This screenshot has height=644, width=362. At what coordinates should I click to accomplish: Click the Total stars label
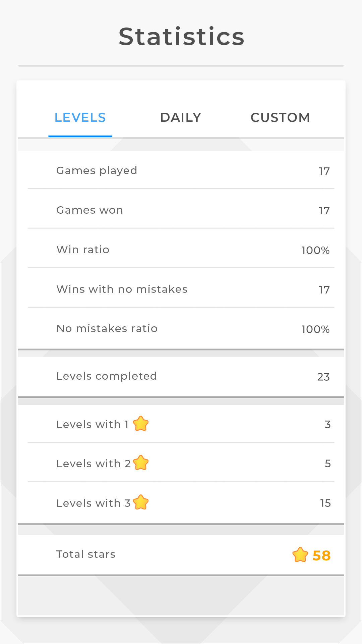(86, 554)
